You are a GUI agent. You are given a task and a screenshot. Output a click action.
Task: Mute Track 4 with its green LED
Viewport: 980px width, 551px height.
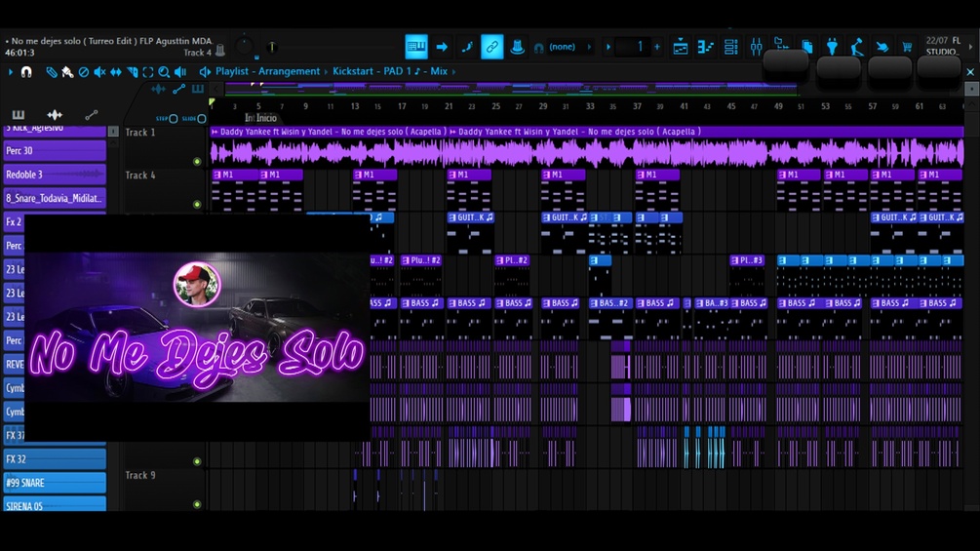[197, 204]
